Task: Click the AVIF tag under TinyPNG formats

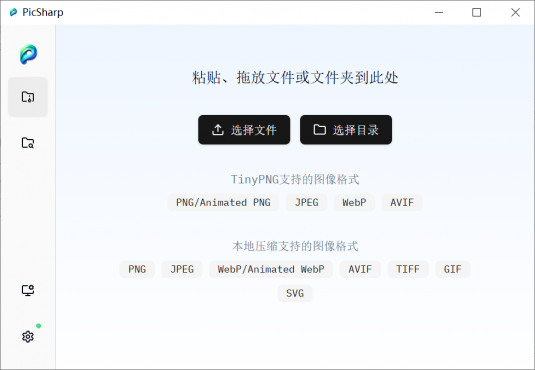Action: tap(402, 202)
